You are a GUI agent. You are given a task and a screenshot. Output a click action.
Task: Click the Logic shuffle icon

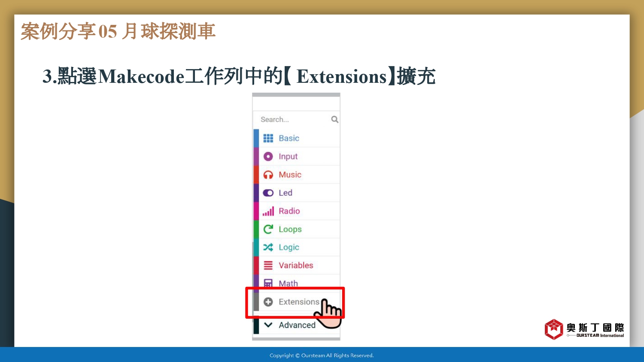[x=268, y=247]
